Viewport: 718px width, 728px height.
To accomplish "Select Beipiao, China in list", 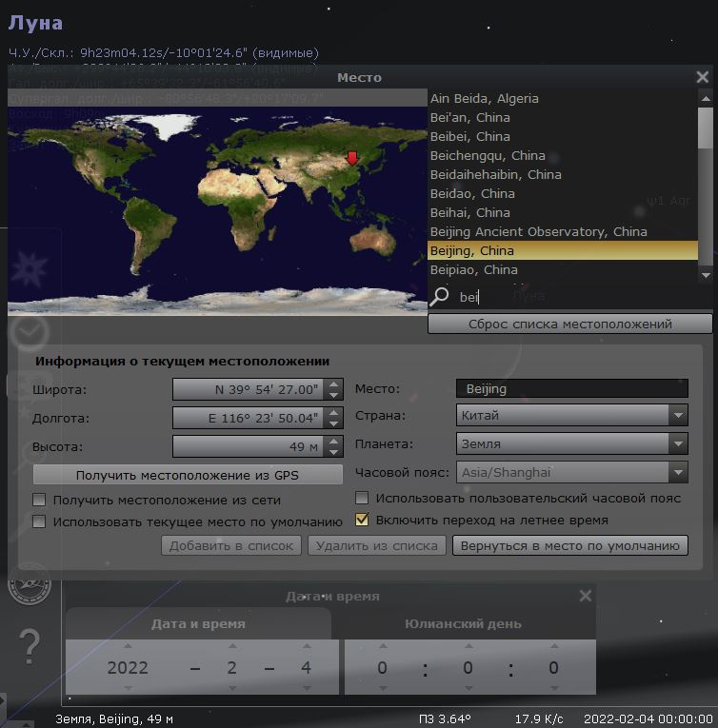I will pos(563,269).
